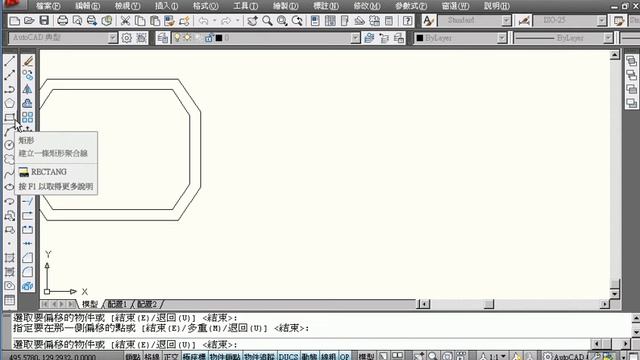Click the workspace settings gear icon
Screen dimensions: 640x360
click(127, 38)
